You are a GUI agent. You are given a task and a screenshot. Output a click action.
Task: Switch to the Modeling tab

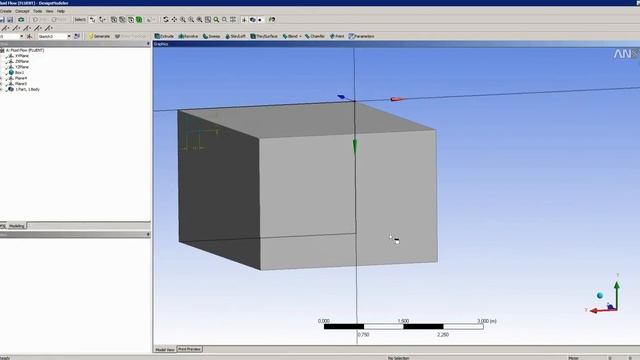coord(17,226)
